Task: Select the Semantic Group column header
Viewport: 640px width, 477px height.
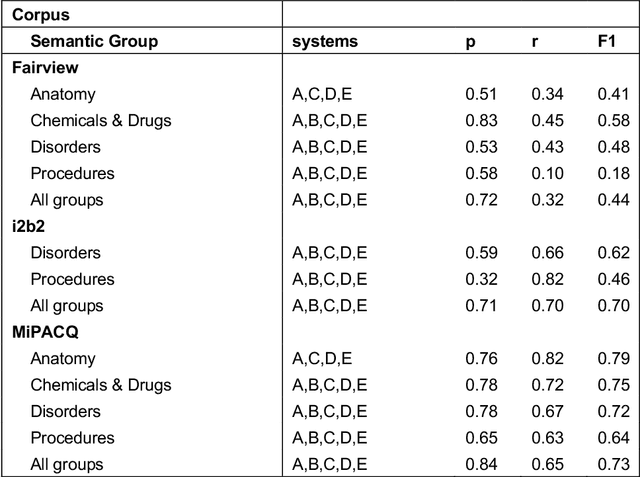Action: click(94, 42)
